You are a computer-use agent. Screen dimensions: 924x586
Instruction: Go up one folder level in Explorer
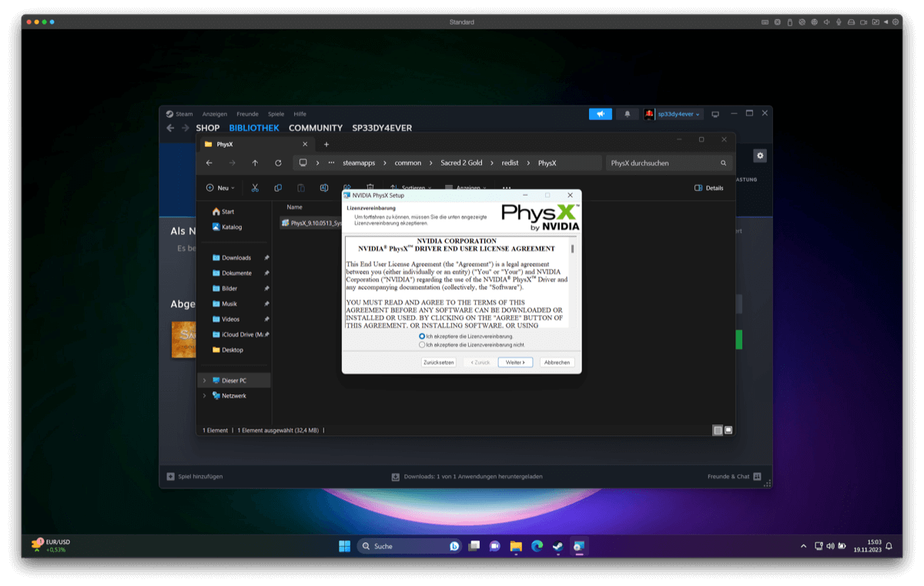pyautogui.click(x=255, y=163)
